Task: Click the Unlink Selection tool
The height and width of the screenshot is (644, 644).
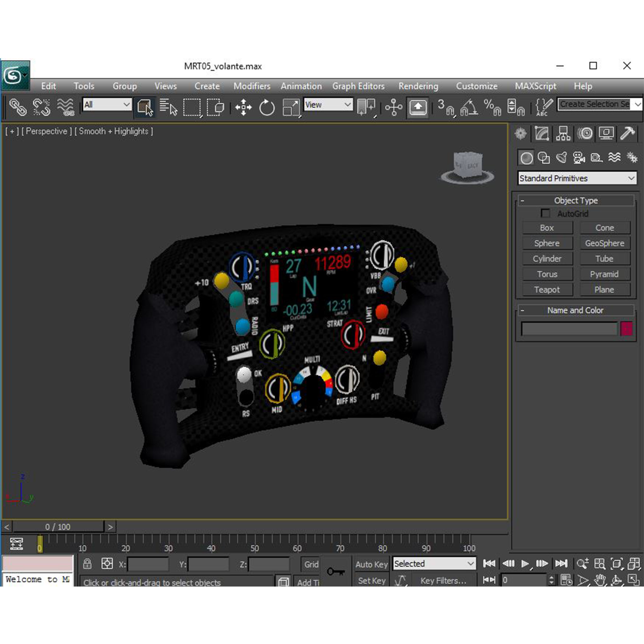Action: [41, 107]
